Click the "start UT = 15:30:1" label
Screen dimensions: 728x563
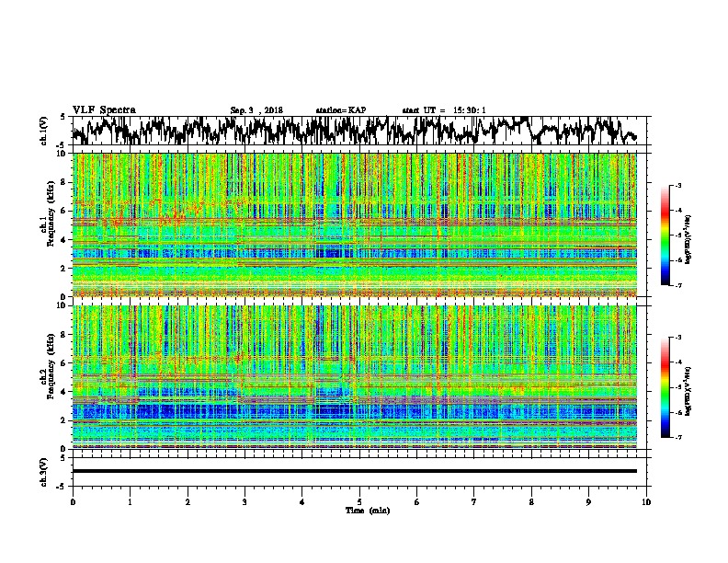pos(444,110)
